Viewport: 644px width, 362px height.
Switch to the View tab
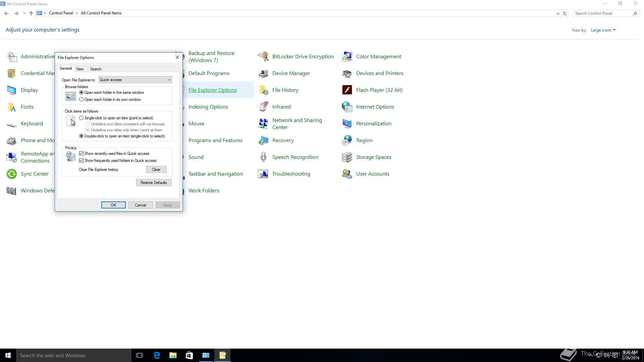click(x=80, y=69)
